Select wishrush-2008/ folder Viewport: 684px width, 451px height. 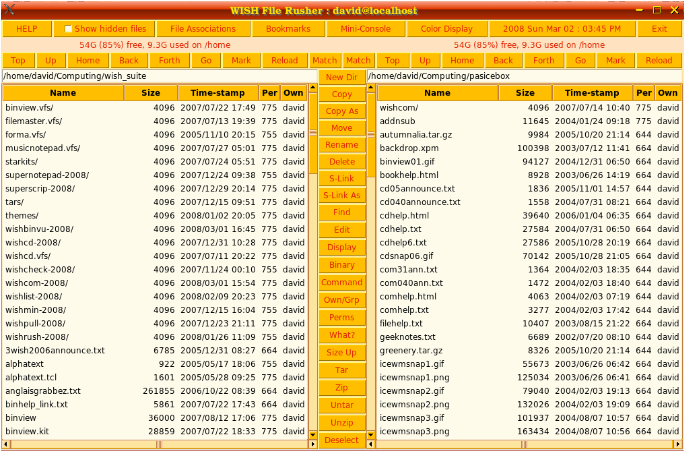pyautogui.click(x=155, y=337)
